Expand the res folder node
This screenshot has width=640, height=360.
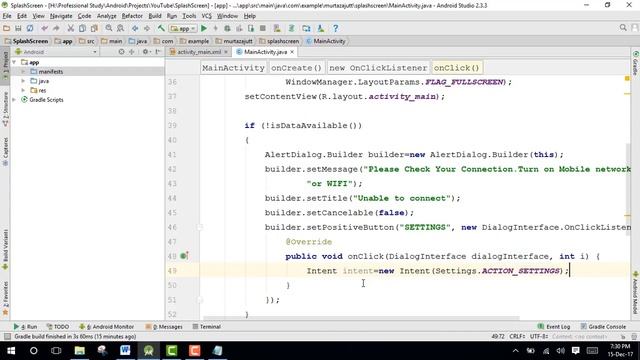point(24,90)
